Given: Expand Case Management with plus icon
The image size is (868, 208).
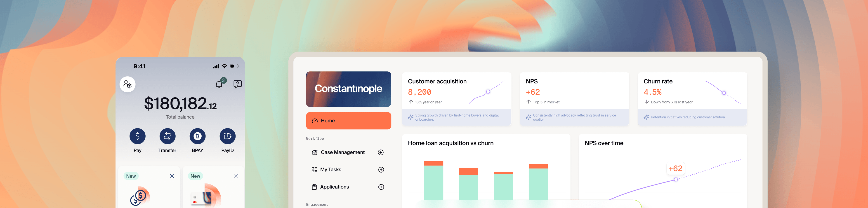Looking at the screenshot, I should pyautogui.click(x=381, y=152).
